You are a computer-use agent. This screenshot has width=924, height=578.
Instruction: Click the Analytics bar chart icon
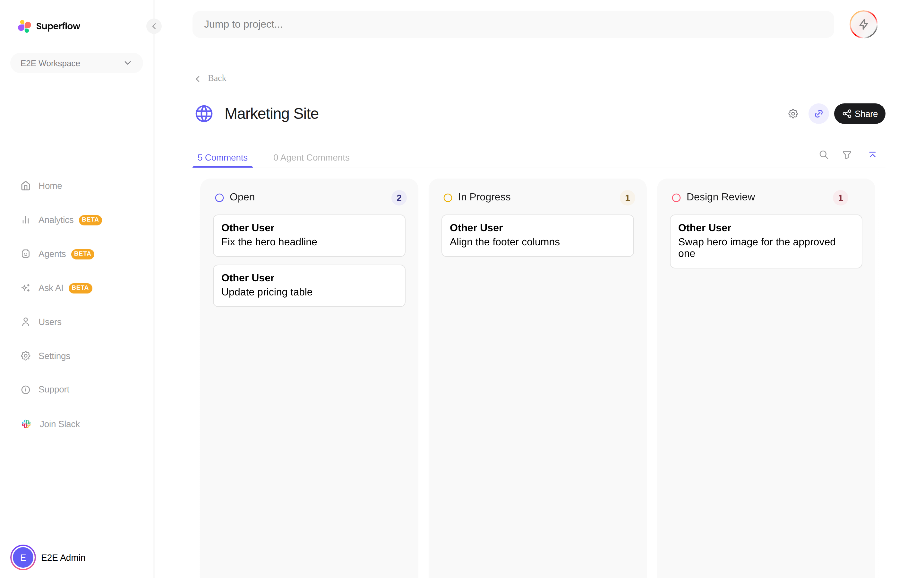click(26, 220)
